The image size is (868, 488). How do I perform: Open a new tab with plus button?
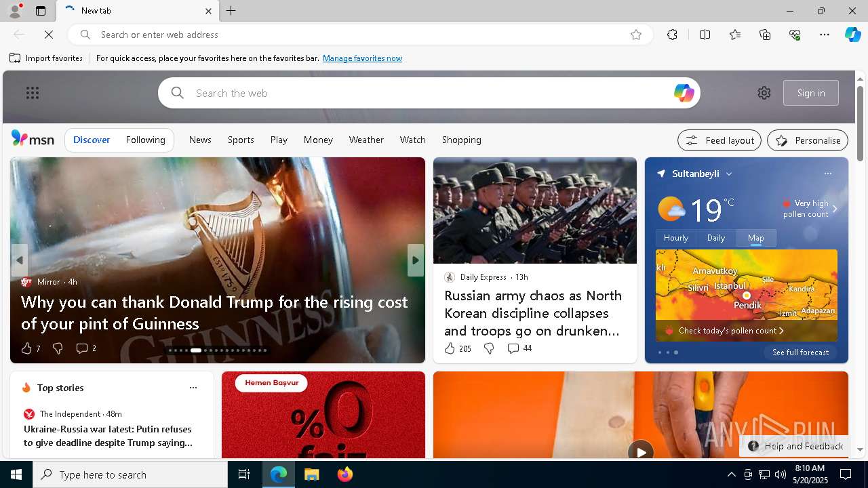click(231, 11)
